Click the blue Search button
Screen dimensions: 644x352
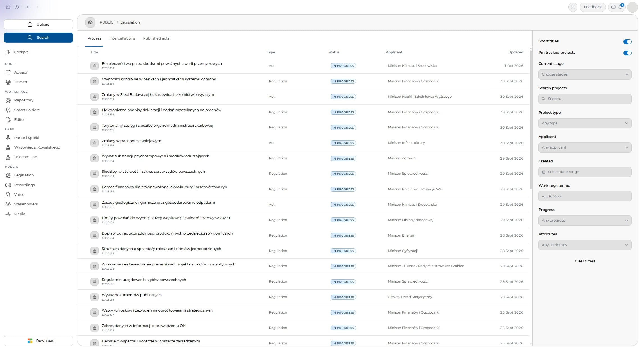click(38, 38)
